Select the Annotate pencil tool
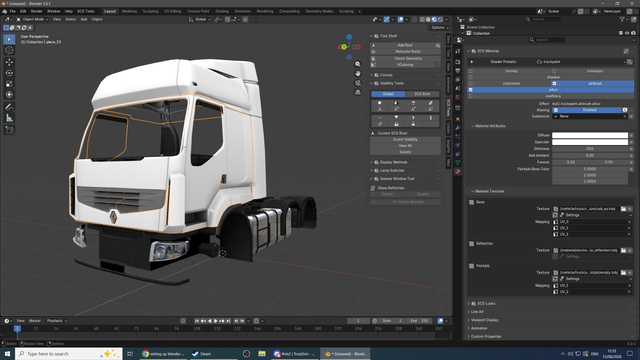The height and width of the screenshot is (360, 640). point(9,107)
